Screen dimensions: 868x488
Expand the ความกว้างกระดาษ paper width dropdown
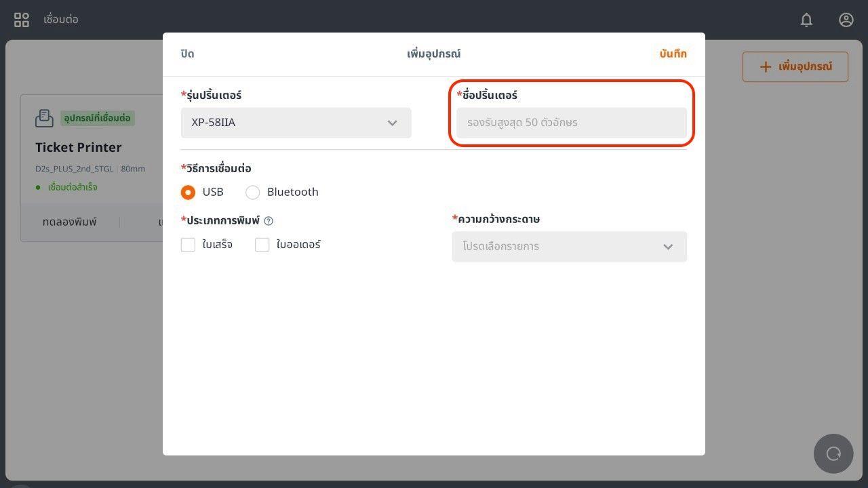pos(569,247)
